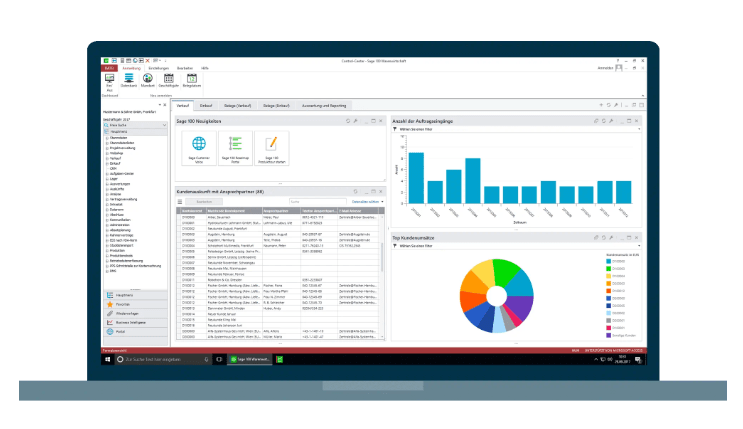The height and width of the screenshot is (429, 743).
Task: Click the tallest first bar in Auftragseingänge chart
Action: [x=416, y=178]
